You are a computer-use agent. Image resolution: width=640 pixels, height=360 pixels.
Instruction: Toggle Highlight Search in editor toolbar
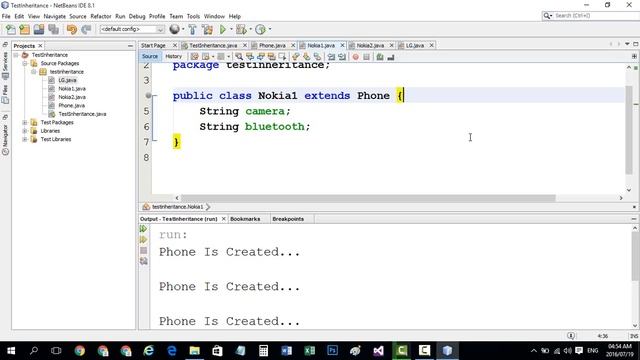pyautogui.click(x=271, y=57)
